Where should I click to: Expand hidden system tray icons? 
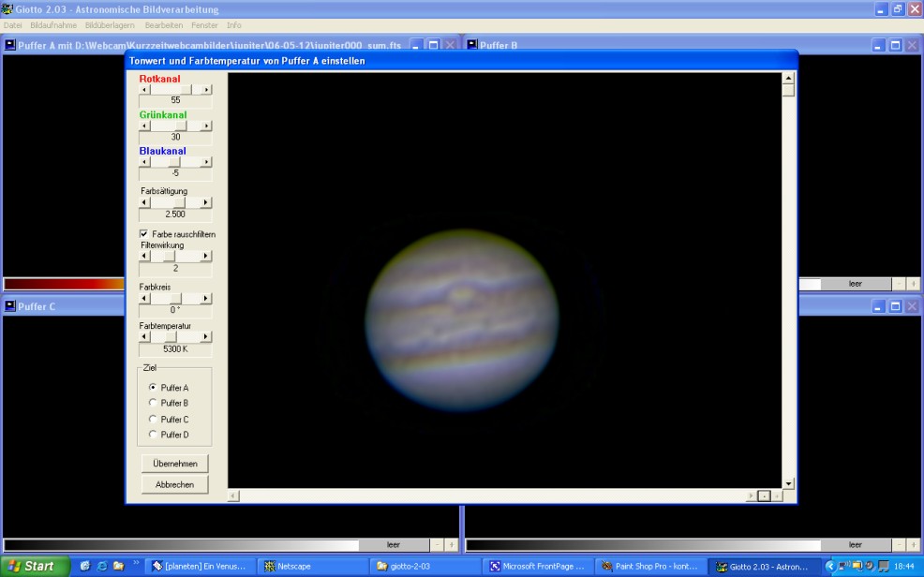829,566
